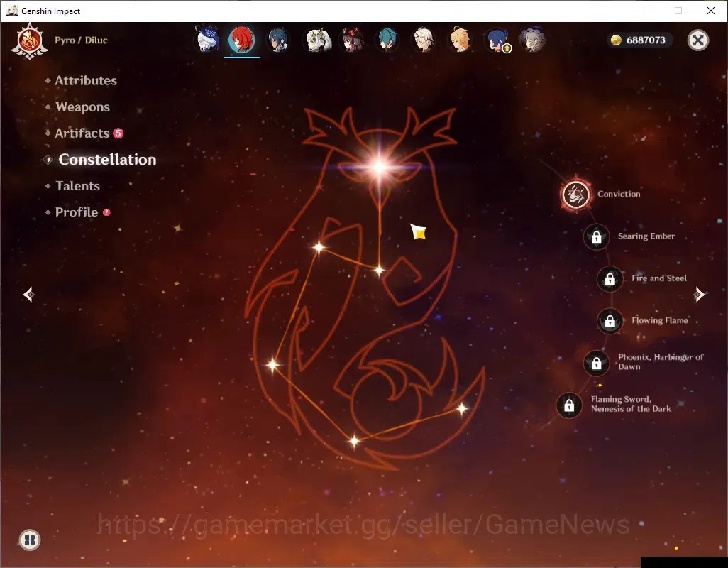Click the Genshin Impact title bar app icon
728x568 pixels.
11,11
